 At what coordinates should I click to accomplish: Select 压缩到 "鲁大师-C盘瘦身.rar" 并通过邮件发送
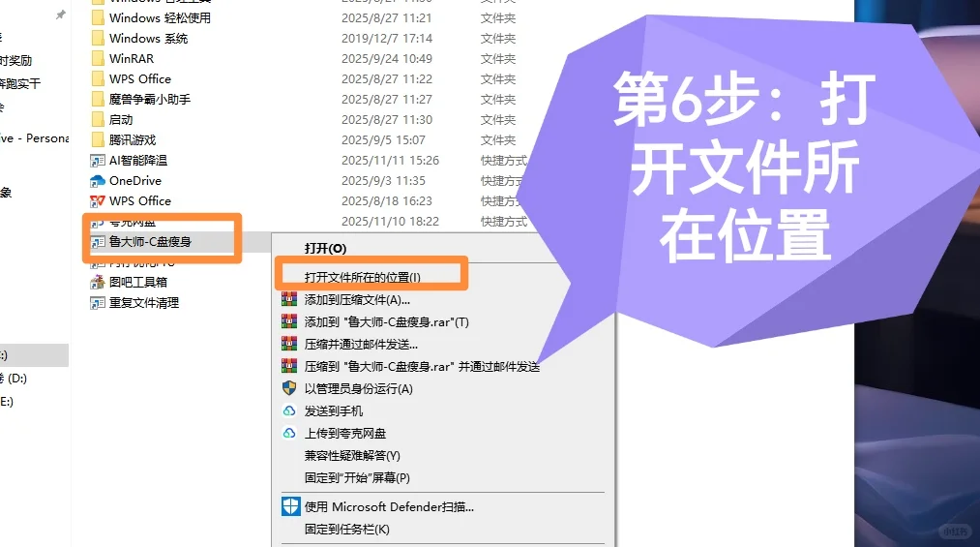click(x=422, y=366)
